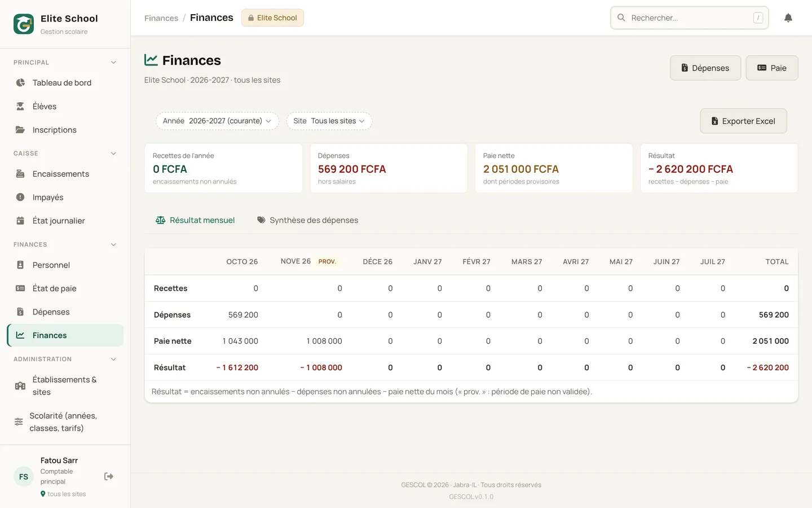Click the PROV. badge next to NOVE 26
Image resolution: width=812 pixels, height=508 pixels.
coord(327,261)
